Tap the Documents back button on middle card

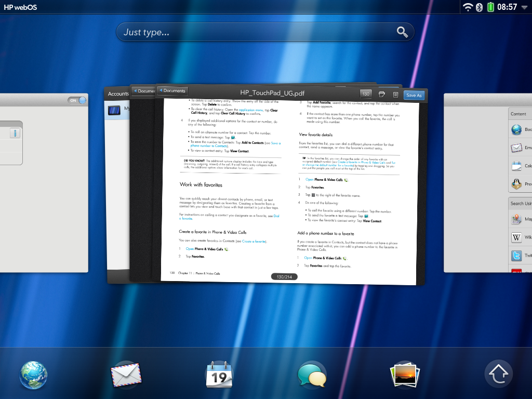click(143, 91)
